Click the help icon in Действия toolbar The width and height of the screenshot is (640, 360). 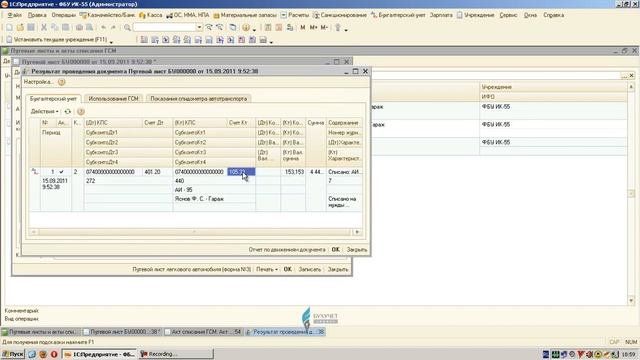81,111
